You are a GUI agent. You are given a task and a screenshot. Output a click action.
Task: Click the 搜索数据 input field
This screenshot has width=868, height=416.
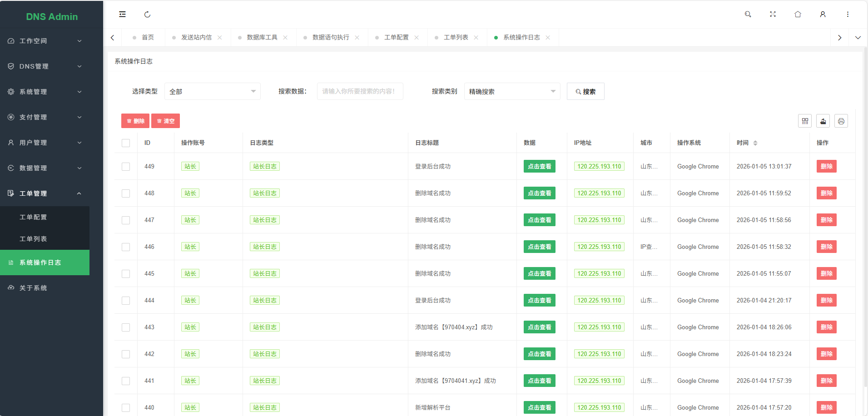360,91
